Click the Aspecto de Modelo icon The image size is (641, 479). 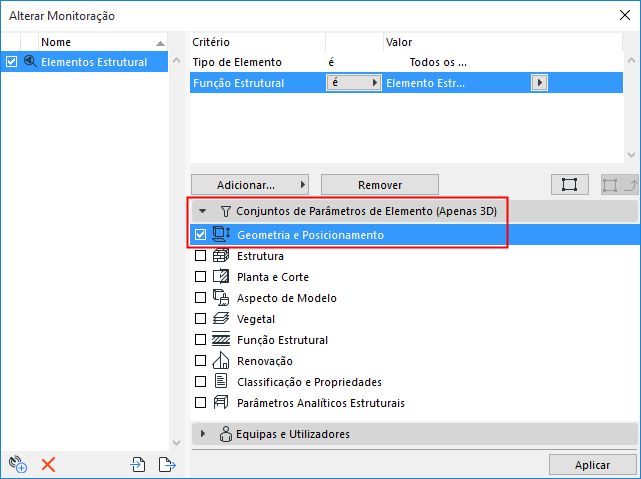(221, 298)
